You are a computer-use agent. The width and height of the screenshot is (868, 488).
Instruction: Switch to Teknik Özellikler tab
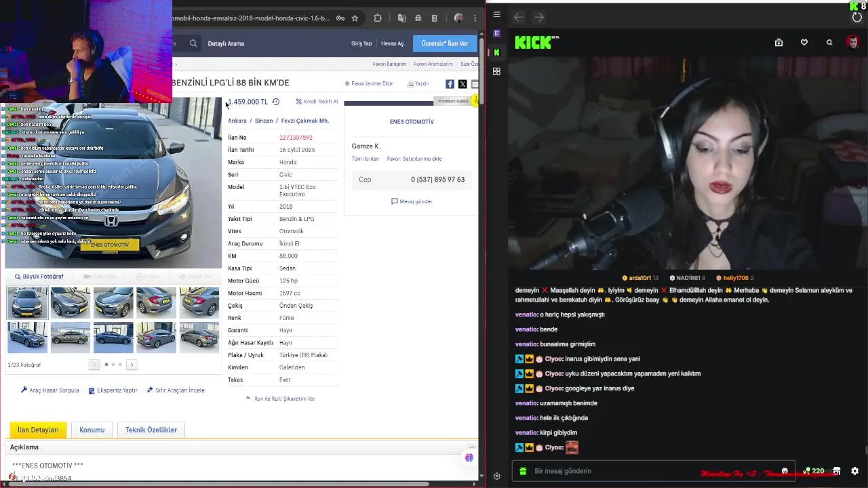[x=151, y=430]
